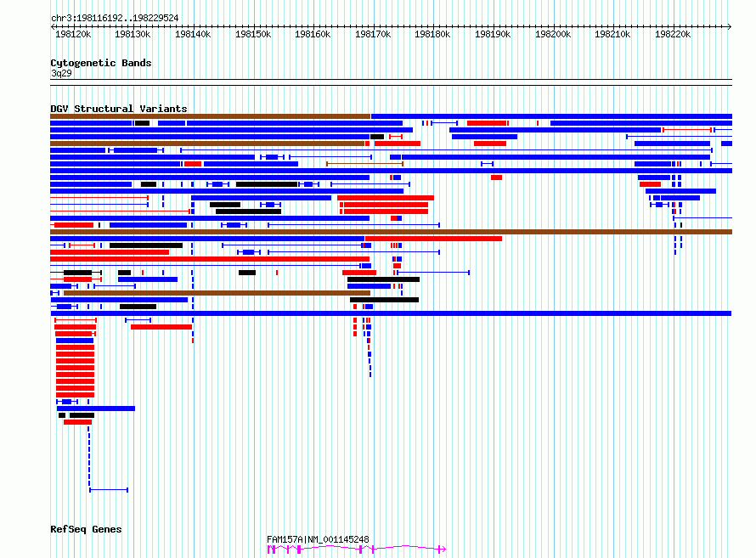Click the left arrow end of the ruler
Viewport: 756px width, 558px height.
(53, 27)
